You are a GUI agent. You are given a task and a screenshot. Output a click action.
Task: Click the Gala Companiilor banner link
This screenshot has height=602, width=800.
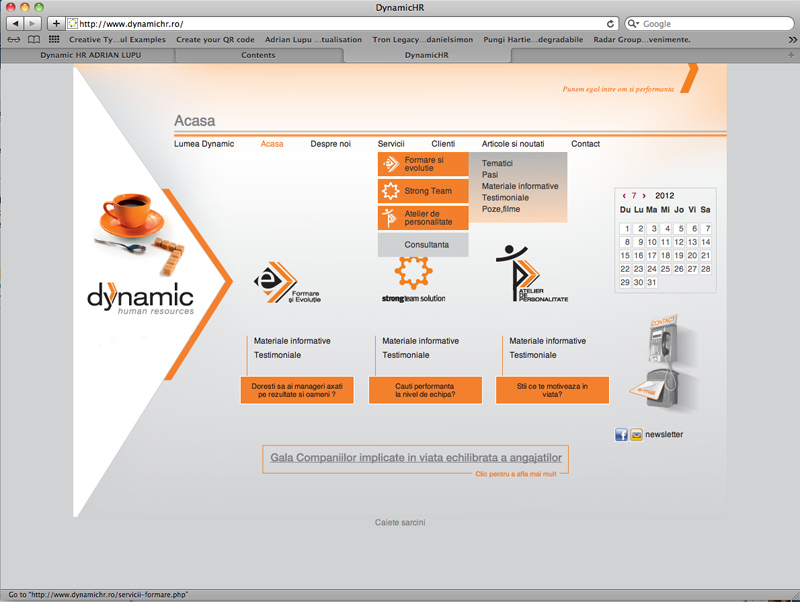pyautogui.click(x=416, y=458)
